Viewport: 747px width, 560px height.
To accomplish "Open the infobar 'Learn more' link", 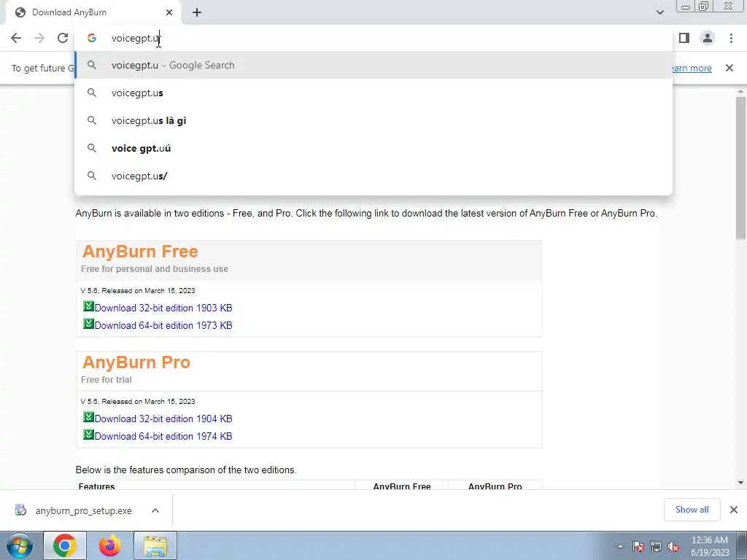I will click(692, 68).
